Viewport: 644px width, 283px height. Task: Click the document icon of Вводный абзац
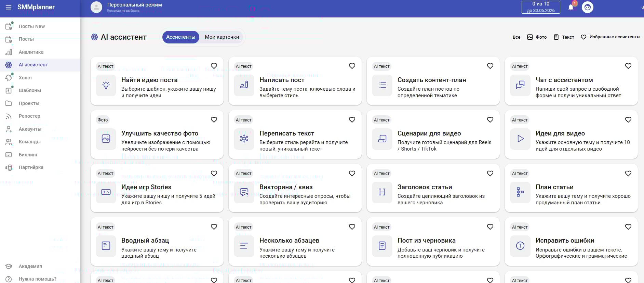tap(106, 246)
